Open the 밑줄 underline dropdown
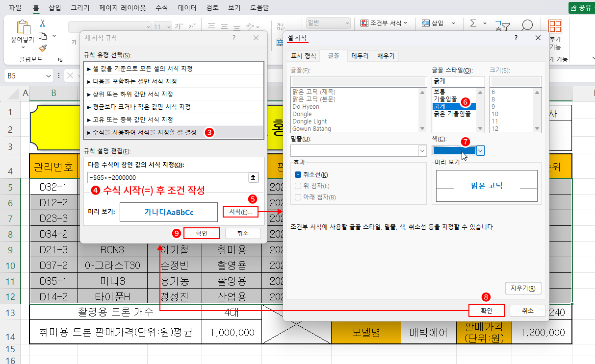This screenshot has height=364, width=595. 422,151
